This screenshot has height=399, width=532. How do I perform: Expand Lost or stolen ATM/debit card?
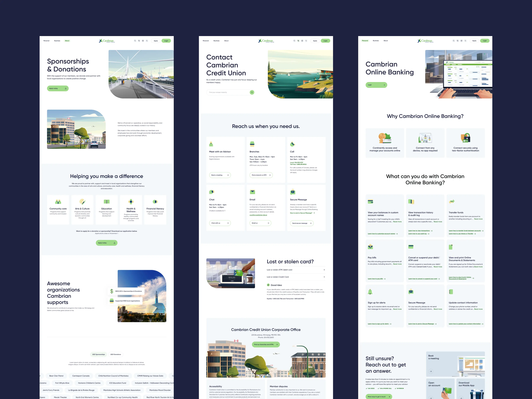click(x=324, y=270)
